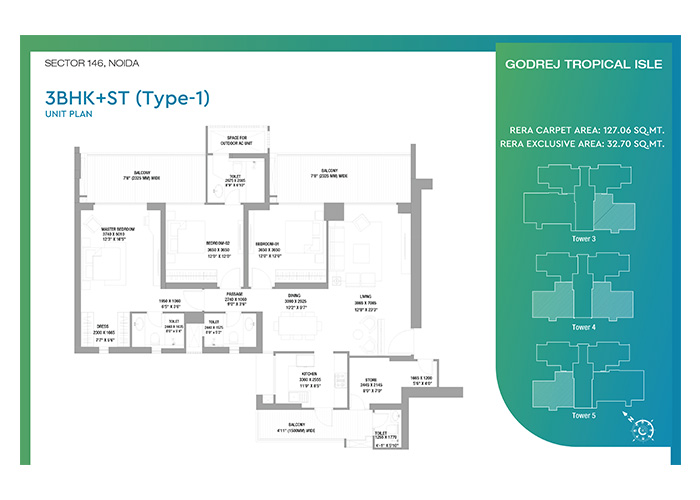Select the Master Bedroom label
The width and height of the screenshot is (700, 500).
click(x=118, y=229)
